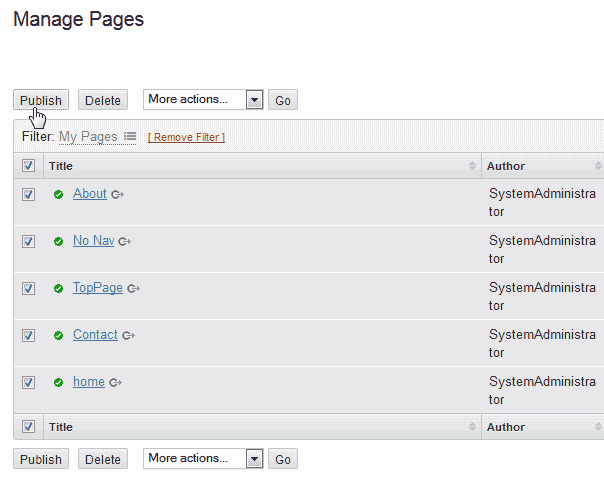Click the top Go button
604x489 pixels.
tap(283, 100)
